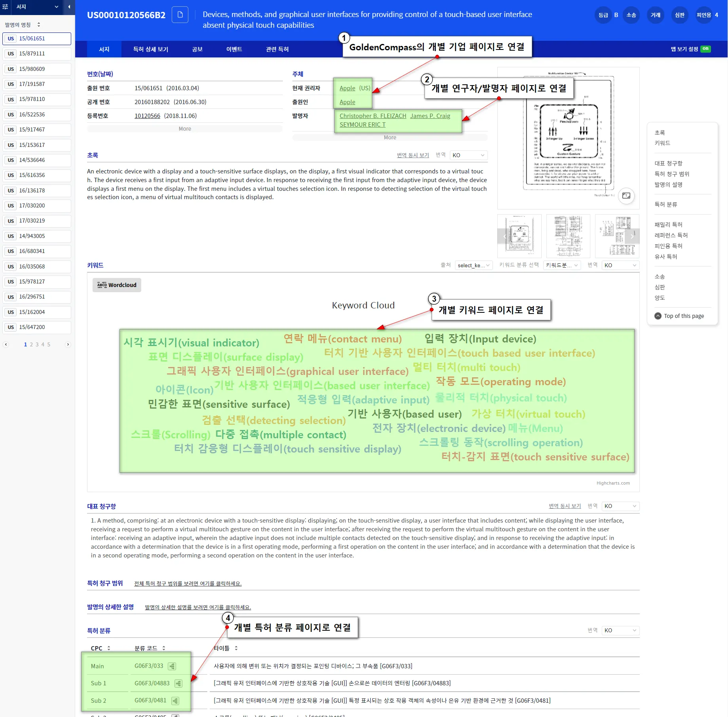Sort the classification table by CPC
The width and height of the screenshot is (728, 717).
coord(109,648)
